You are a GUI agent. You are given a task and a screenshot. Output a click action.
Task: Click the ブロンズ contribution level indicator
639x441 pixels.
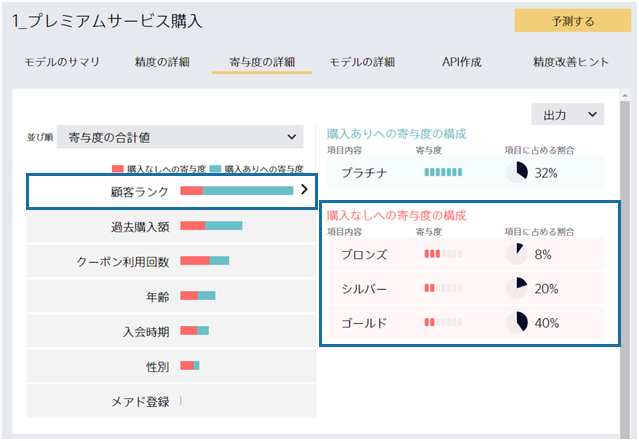pyautogui.click(x=443, y=254)
